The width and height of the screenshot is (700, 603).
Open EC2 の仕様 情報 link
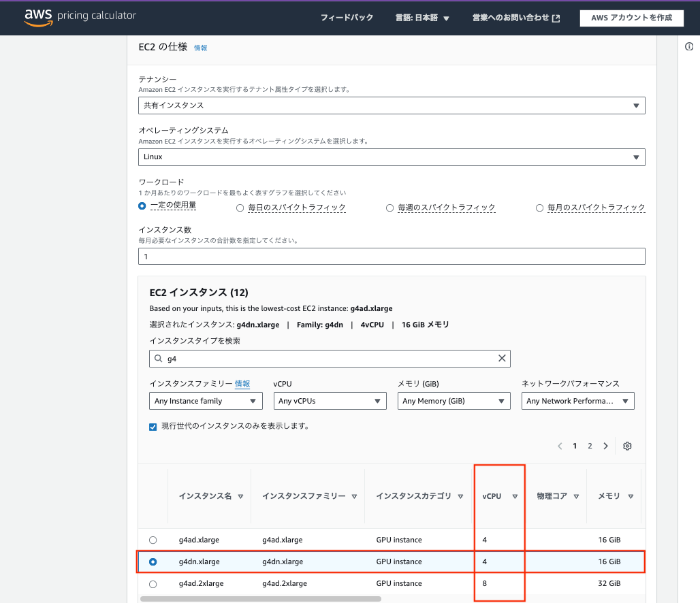point(200,48)
